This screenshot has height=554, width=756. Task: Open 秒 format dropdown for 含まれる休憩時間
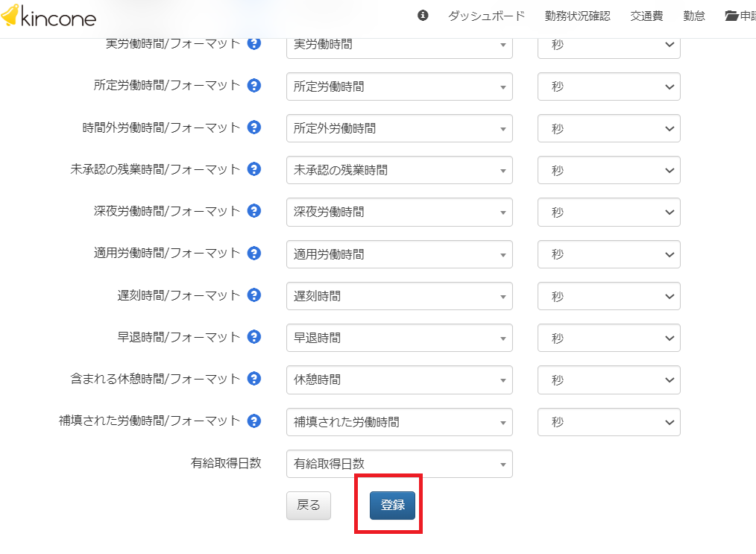[609, 380]
